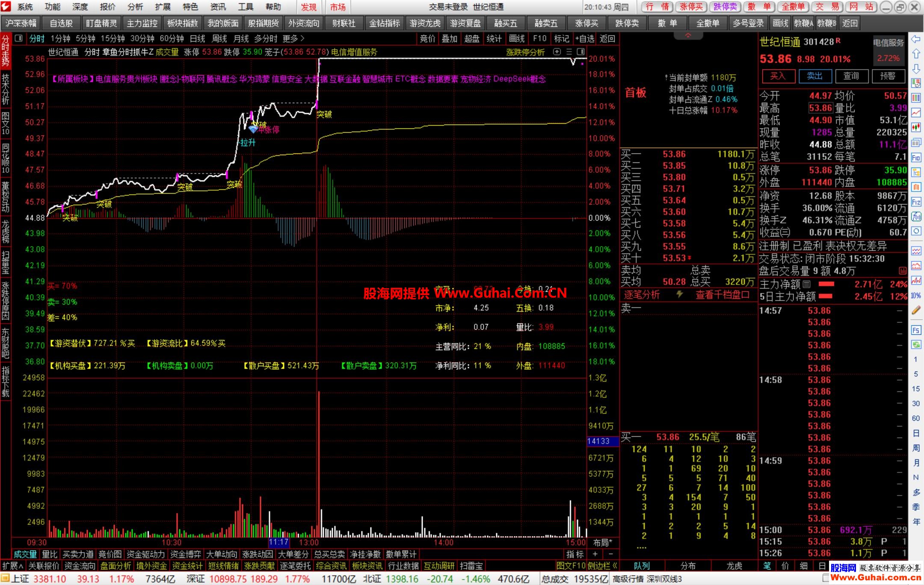Expand the 扩展 panel at bottom left

click(13, 566)
